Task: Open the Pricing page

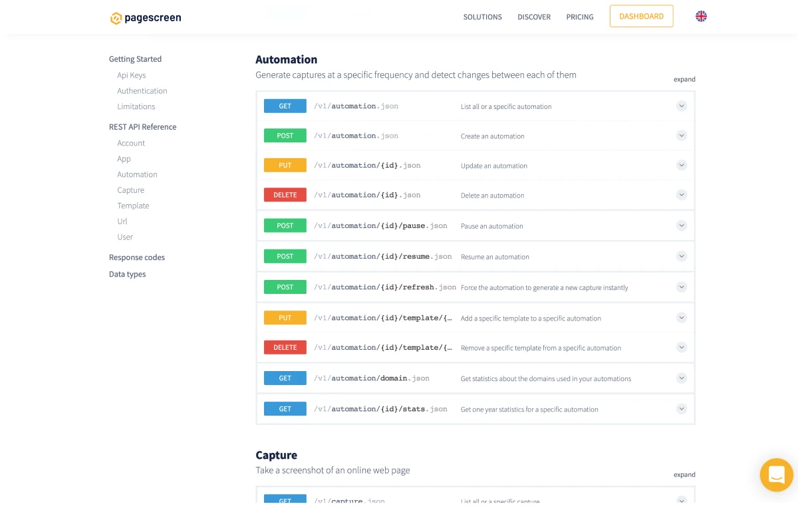Action: point(579,17)
